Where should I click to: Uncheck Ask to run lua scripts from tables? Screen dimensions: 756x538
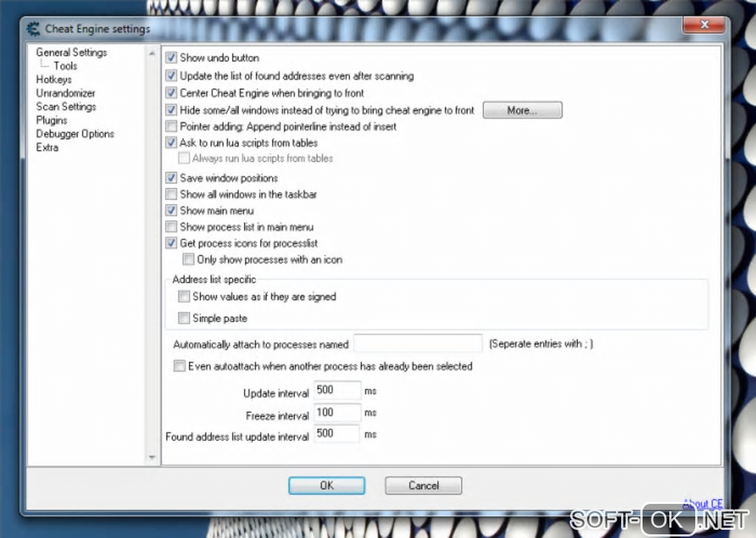(171, 143)
